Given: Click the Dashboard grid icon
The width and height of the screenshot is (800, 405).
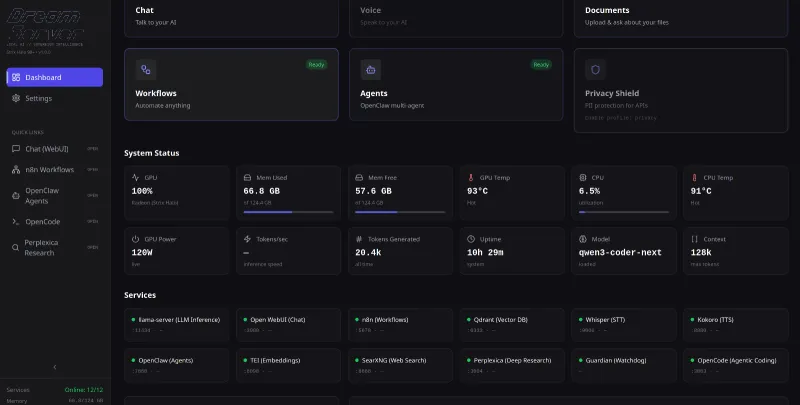Looking at the screenshot, I should (16, 78).
